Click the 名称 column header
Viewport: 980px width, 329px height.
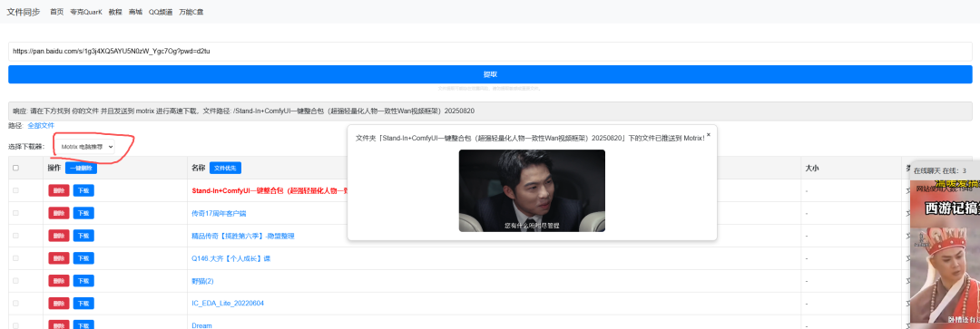tap(198, 168)
